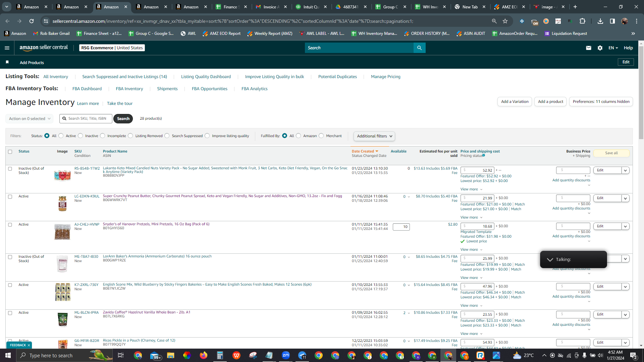644x362 pixels.
Task: Click the price field showing 52.92
Action: coord(477,170)
